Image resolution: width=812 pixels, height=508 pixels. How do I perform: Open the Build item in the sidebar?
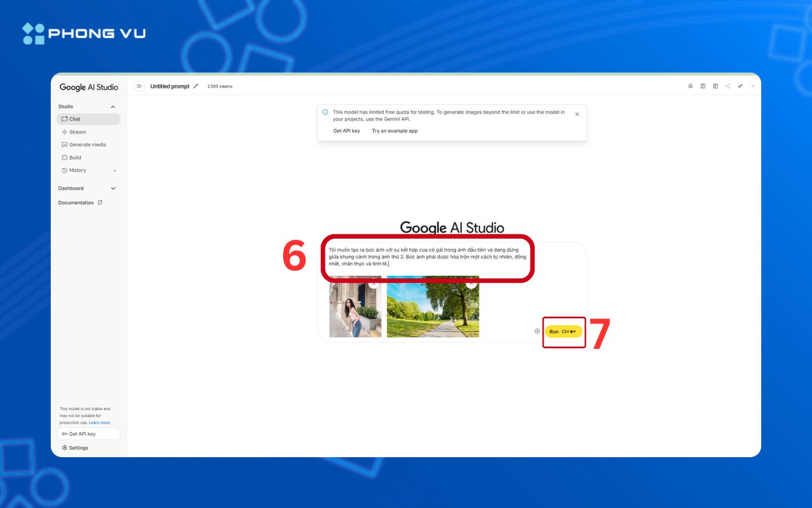pos(75,157)
